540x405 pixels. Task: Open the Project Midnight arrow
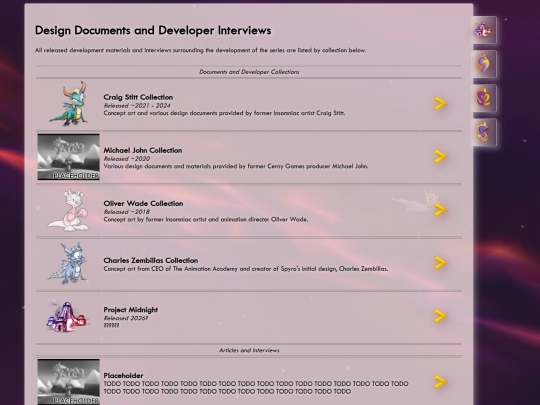pos(440,316)
